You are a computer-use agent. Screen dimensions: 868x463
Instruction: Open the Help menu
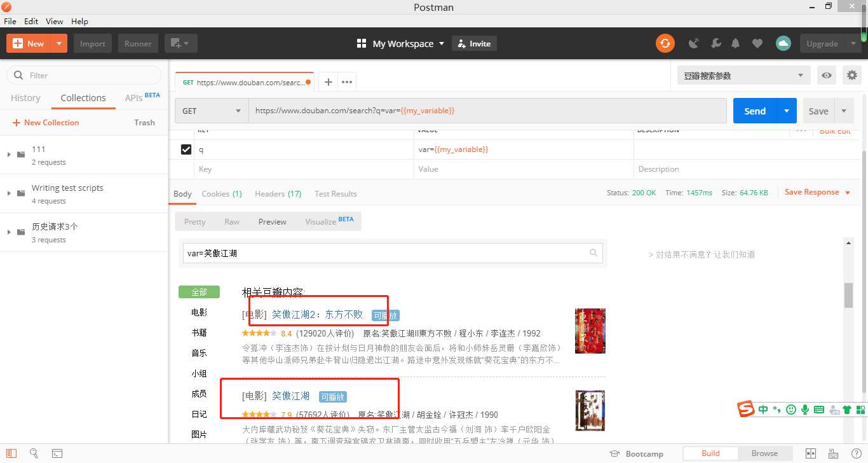point(79,21)
